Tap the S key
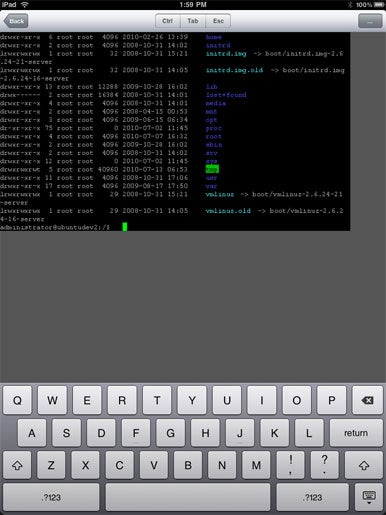 point(67,433)
